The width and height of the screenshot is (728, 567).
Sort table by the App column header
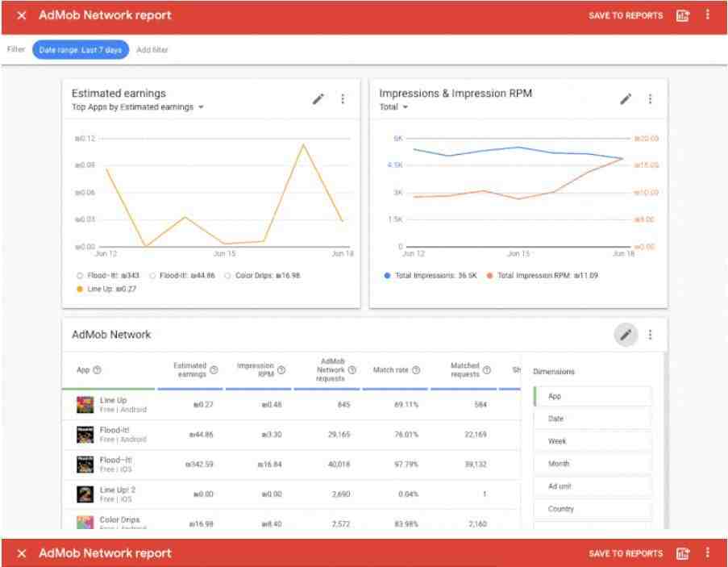[x=83, y=370]
